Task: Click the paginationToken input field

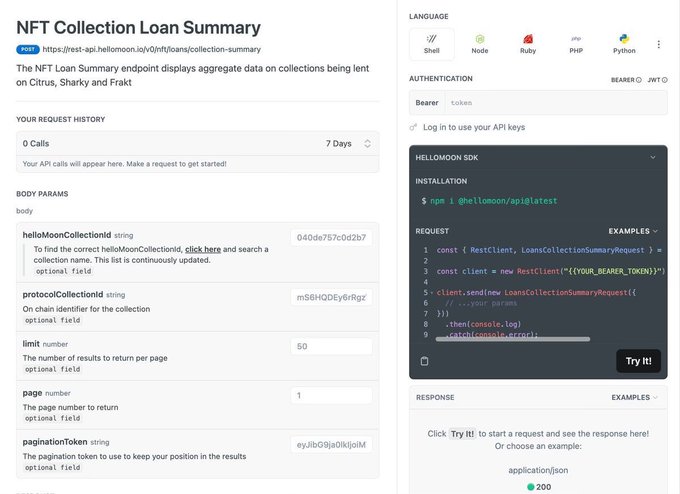Action: click(x=331, y=445)
